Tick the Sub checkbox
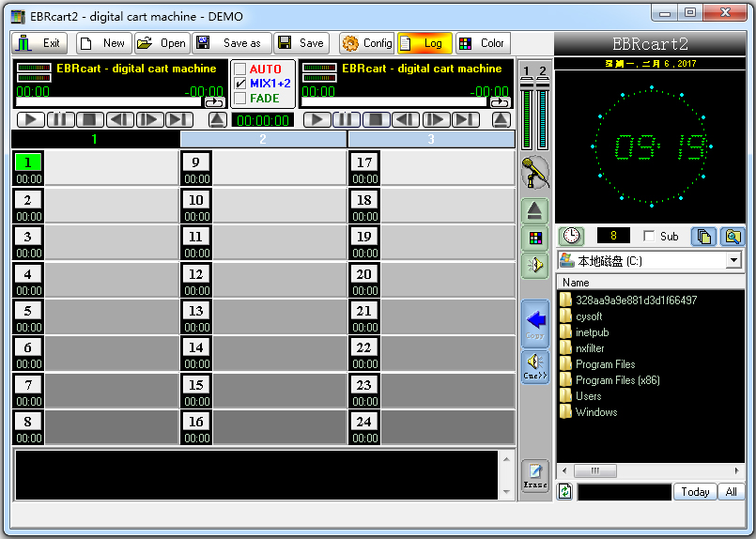Screen dimensions: 756x539 (649, 237)
